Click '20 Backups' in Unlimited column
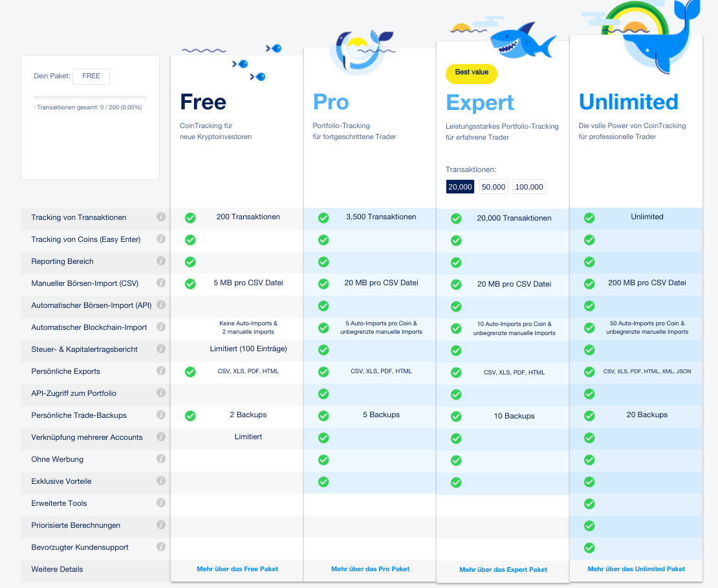The width and height of the screenshot is (718, 588). (647, 415)
